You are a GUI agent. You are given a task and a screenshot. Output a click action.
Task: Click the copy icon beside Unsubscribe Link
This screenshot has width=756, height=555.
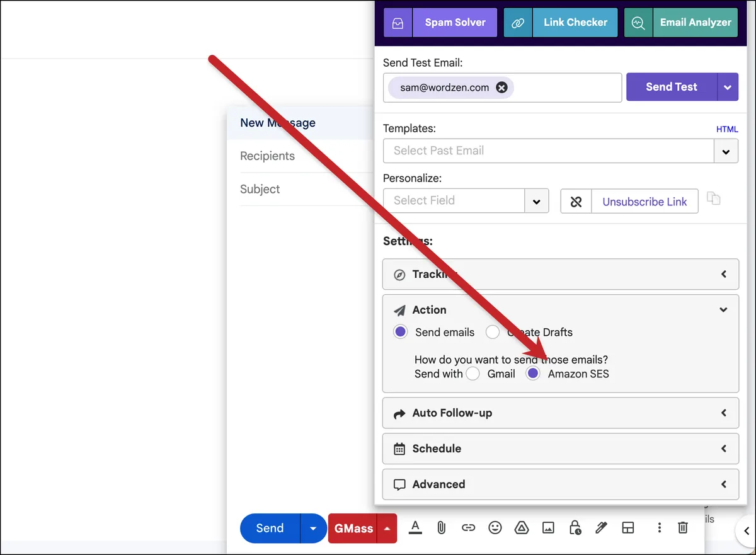click(713, 198)
